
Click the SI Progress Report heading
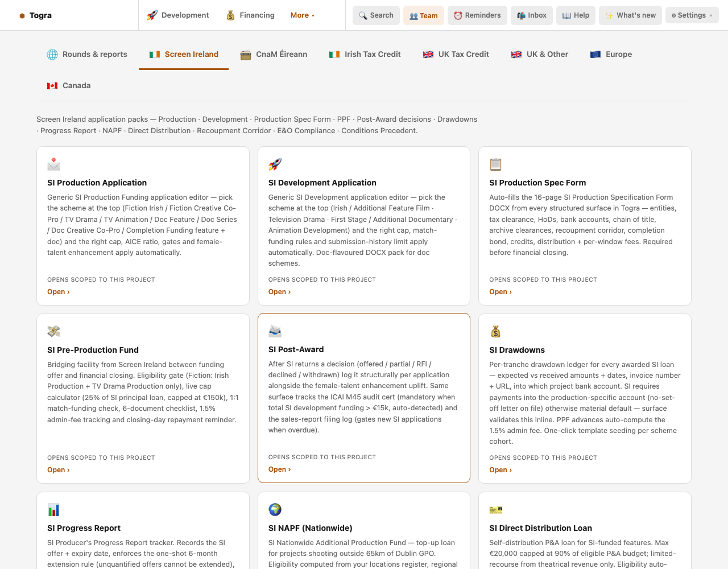(x=84, y=528)
